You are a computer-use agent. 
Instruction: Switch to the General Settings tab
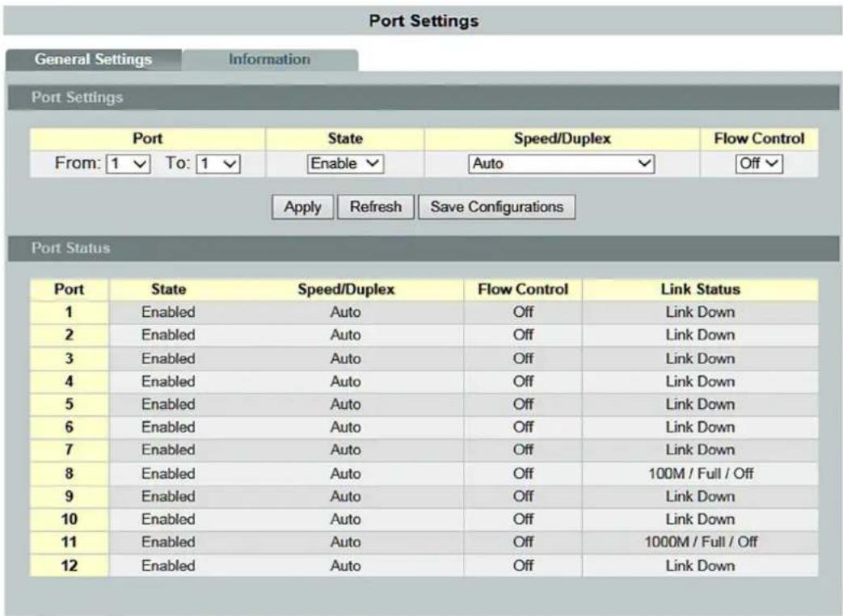(94, 59)
